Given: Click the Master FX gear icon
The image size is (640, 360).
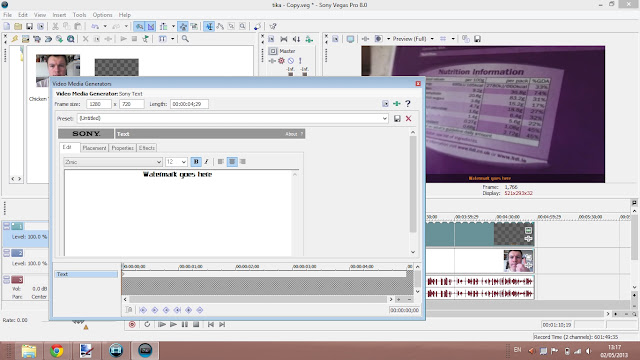Looking at the screenshot, I should (x=281, y=61).
